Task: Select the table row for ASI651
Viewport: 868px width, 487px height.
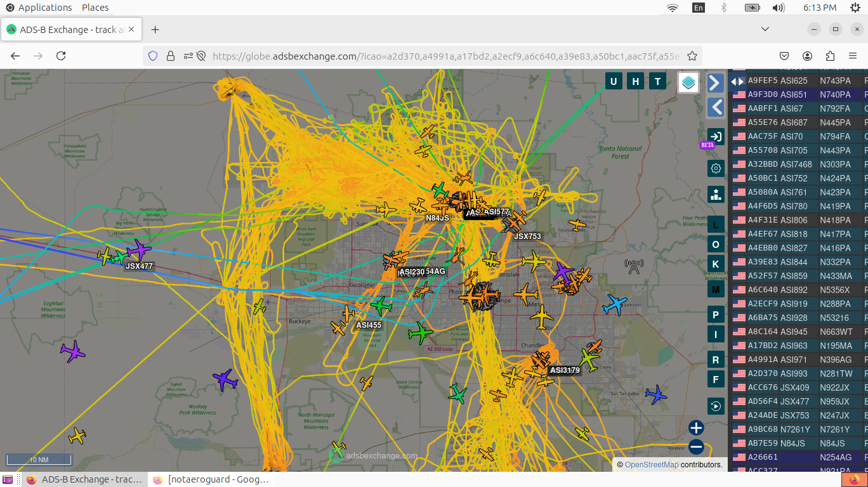Action: 799,94
